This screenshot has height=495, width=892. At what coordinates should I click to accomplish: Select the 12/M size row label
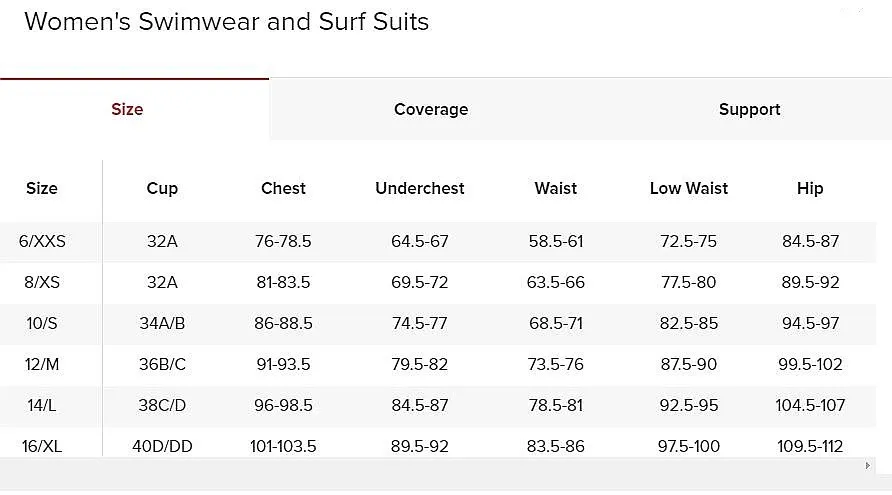point(42,364)
